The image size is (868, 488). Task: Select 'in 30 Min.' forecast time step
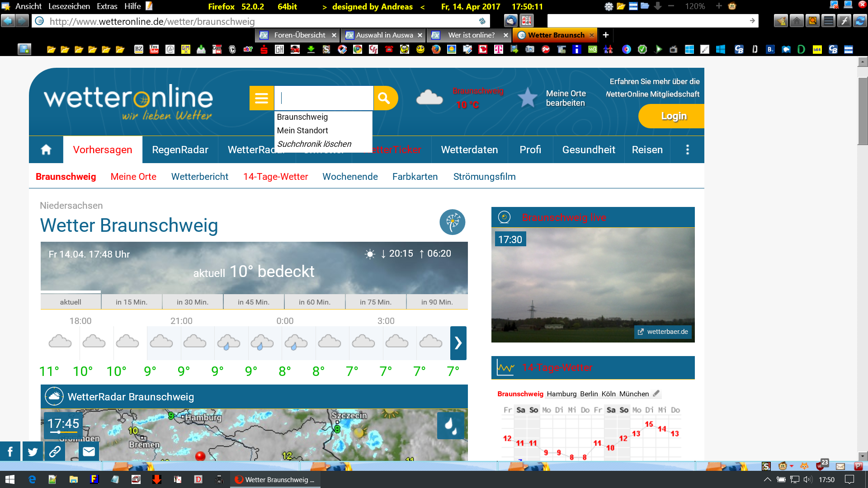pos(193,302)
